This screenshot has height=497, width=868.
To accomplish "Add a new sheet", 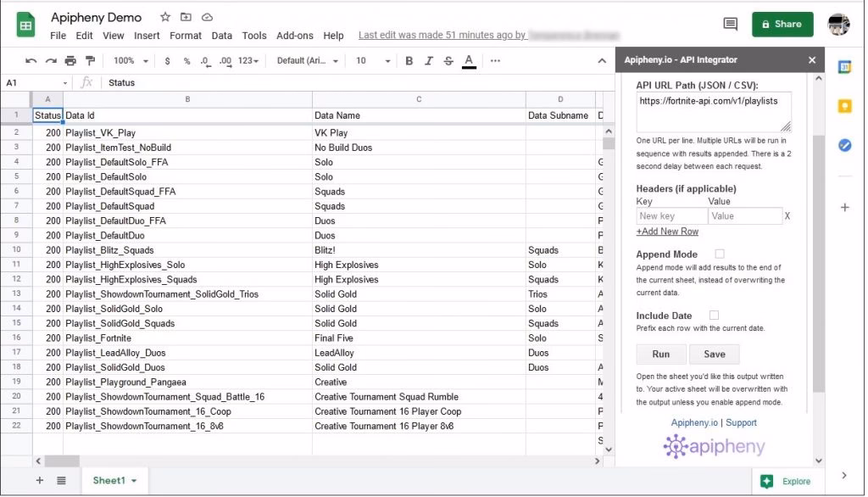I will (x=39, y=480).
